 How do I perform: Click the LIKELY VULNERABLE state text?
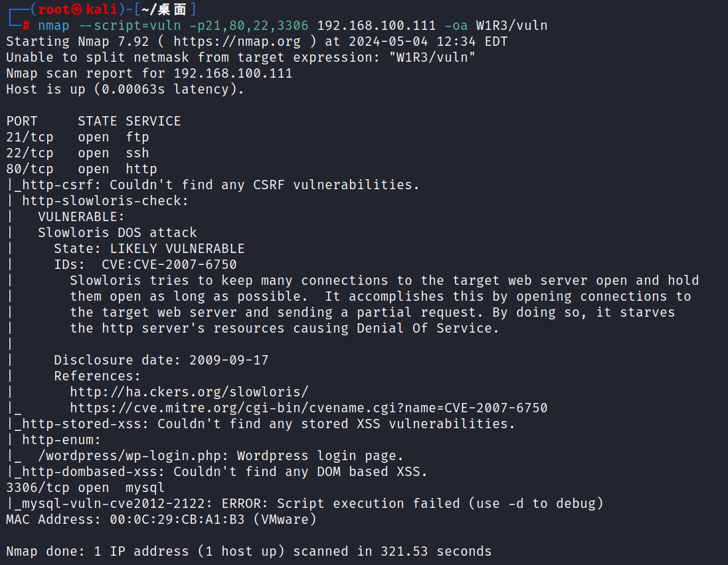click(x=177, y=248)
